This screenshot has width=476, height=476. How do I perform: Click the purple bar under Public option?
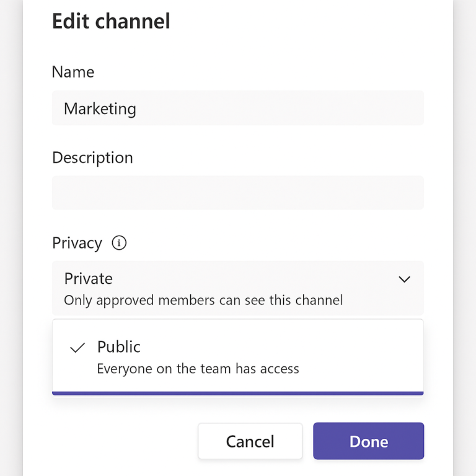(x=238, y=394)
